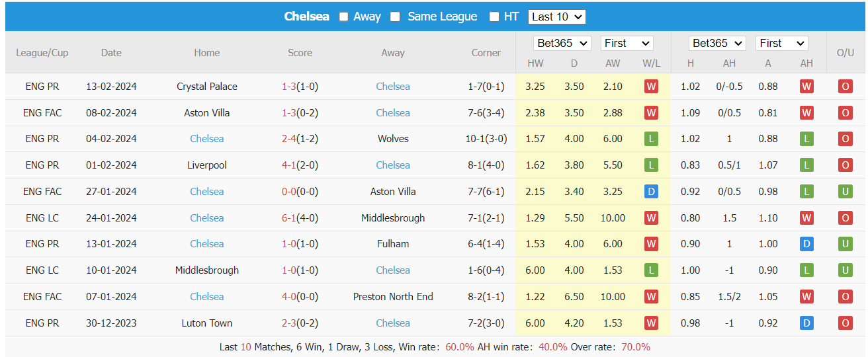Expand the first Bet365 bookmaker dropdown
This screenshot has width=868, height=357.
click(x=562, y=44)
